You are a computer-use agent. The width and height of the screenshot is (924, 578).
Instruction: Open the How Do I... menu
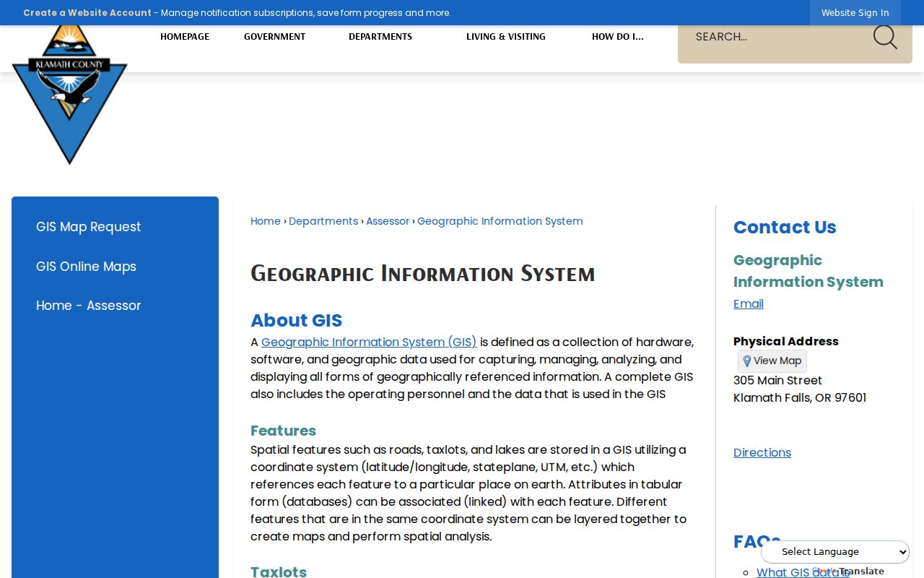click(x=618, y=37)
